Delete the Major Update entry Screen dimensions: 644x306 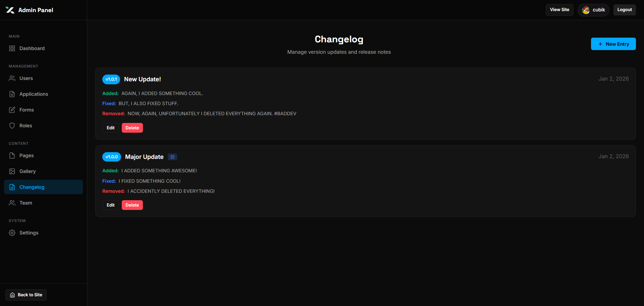tap(132, 205)
